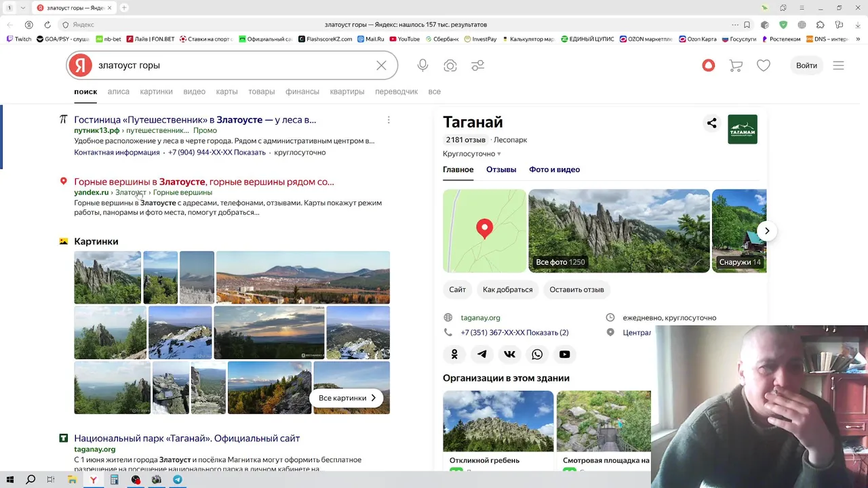Screen dimensions: 868x488
Task: Open Yandex hamburger menu
Action: [x=838, y=65]
